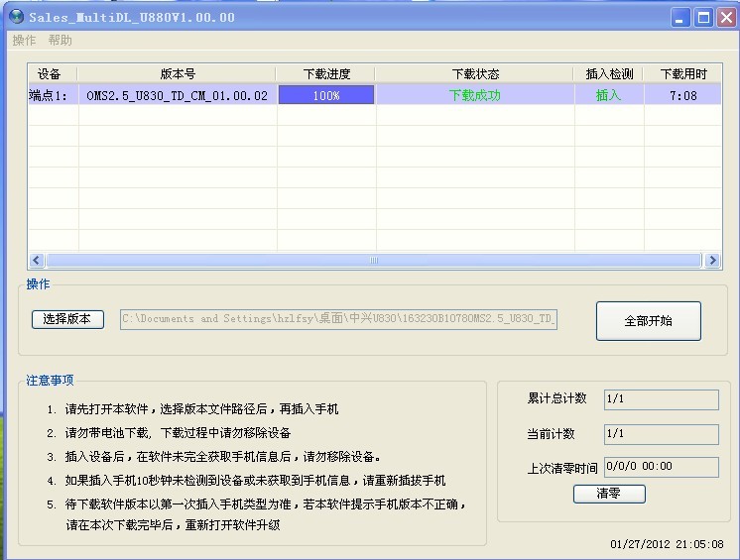Click the 清零 reset button

tap(608, 494)
